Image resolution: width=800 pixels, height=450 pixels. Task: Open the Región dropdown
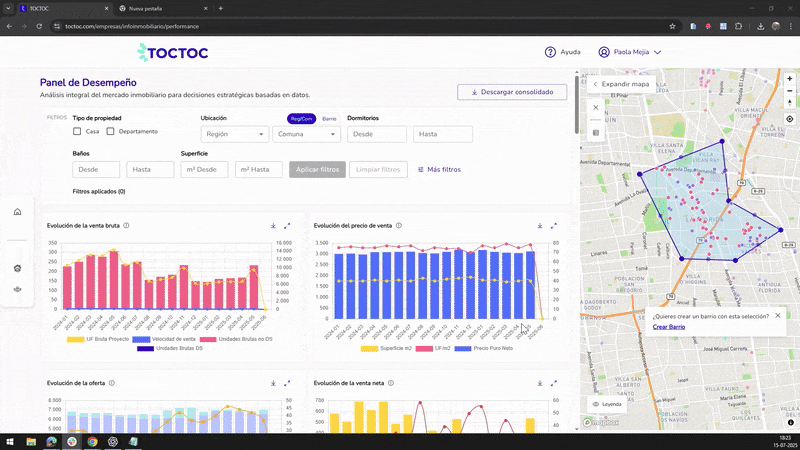235,134
